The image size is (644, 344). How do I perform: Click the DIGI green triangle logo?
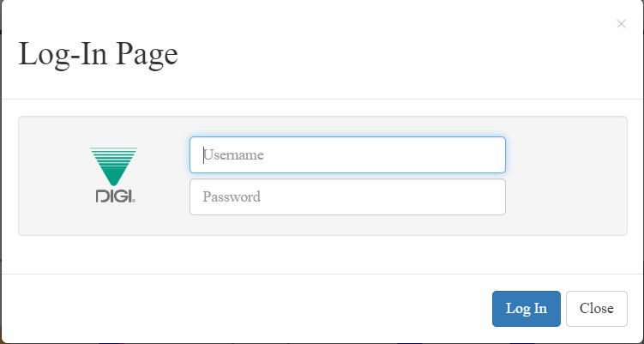click(x=114, y=166)
